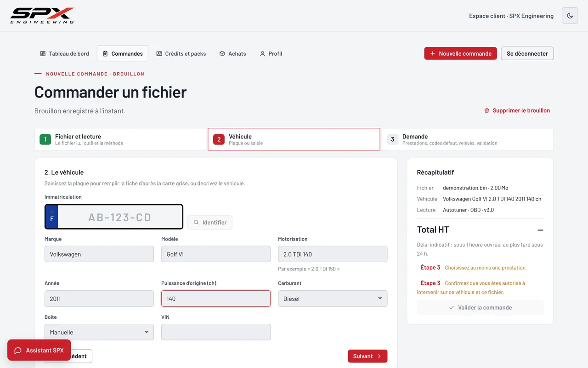Open the Assistant SPX chat
Viewport: 588px width, 368px height.
tap(39, 351)
